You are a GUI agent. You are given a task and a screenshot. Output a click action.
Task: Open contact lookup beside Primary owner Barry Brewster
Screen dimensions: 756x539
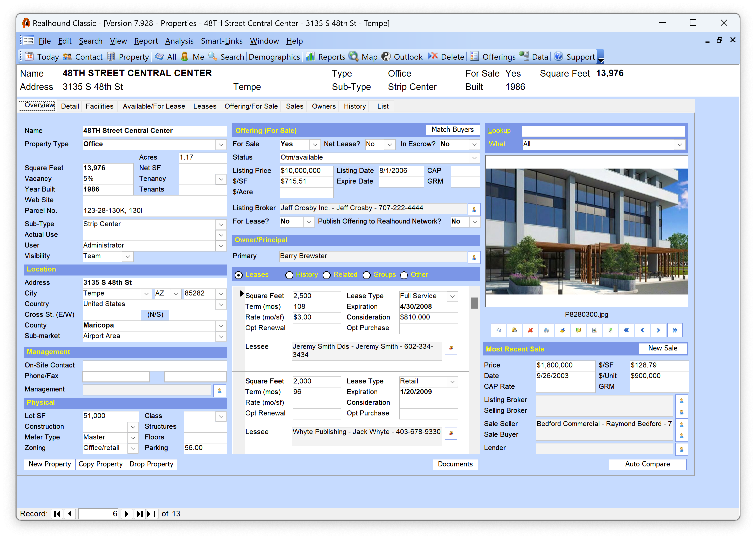[474, 258]
